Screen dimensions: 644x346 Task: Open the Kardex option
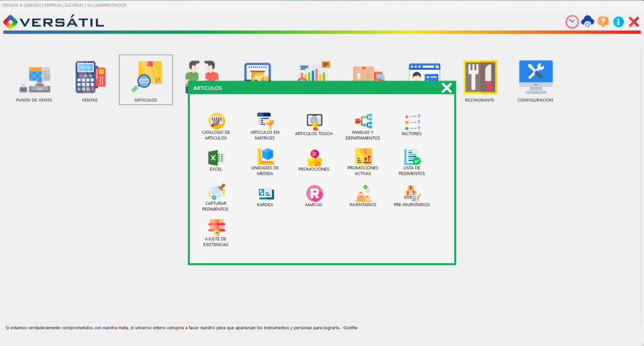[x=265, y=197]
